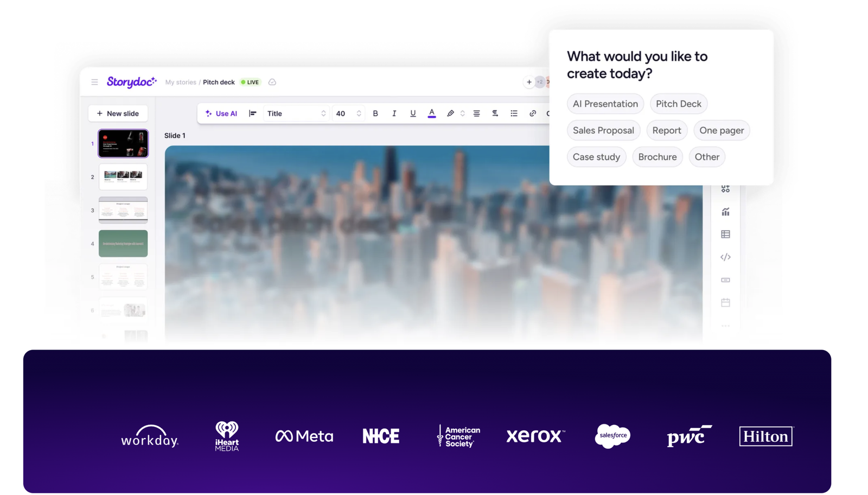
Task: Click the Xerox logo
Action: (x=535, y=436)
